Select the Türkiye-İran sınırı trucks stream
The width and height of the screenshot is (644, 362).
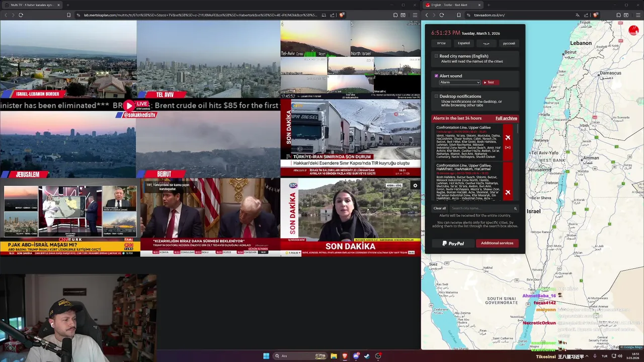pos(351,138)
